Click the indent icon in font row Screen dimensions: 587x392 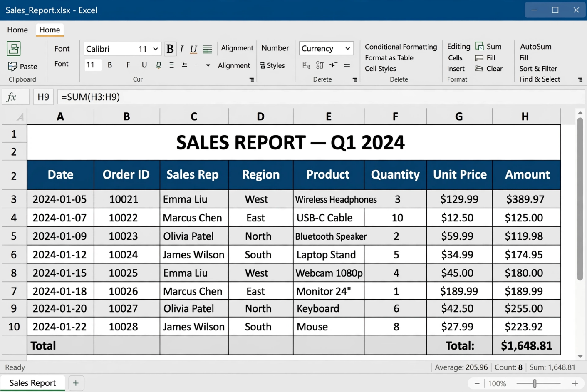184,65
